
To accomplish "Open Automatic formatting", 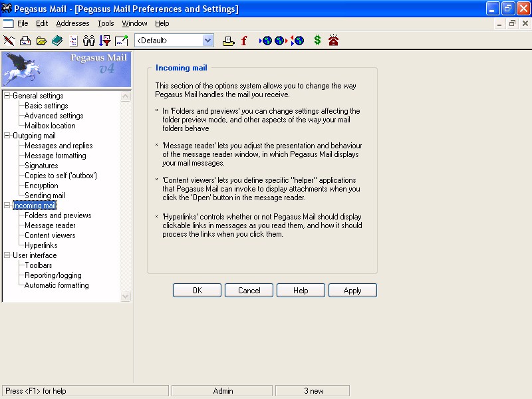I will pyautogui.click(x=57, y=285).
